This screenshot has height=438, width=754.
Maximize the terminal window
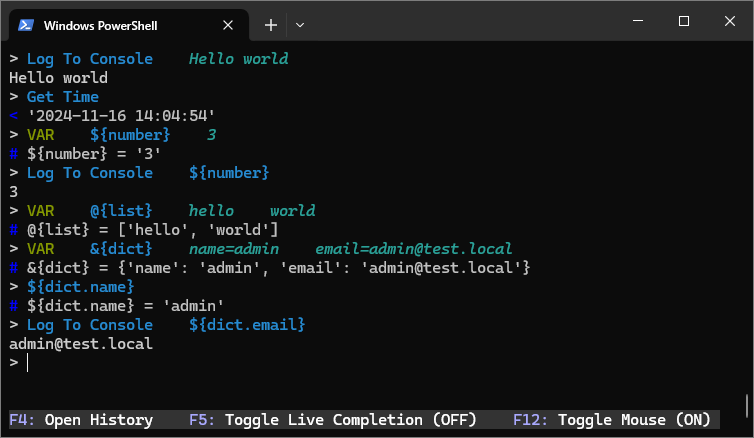[x=684, y=21]
